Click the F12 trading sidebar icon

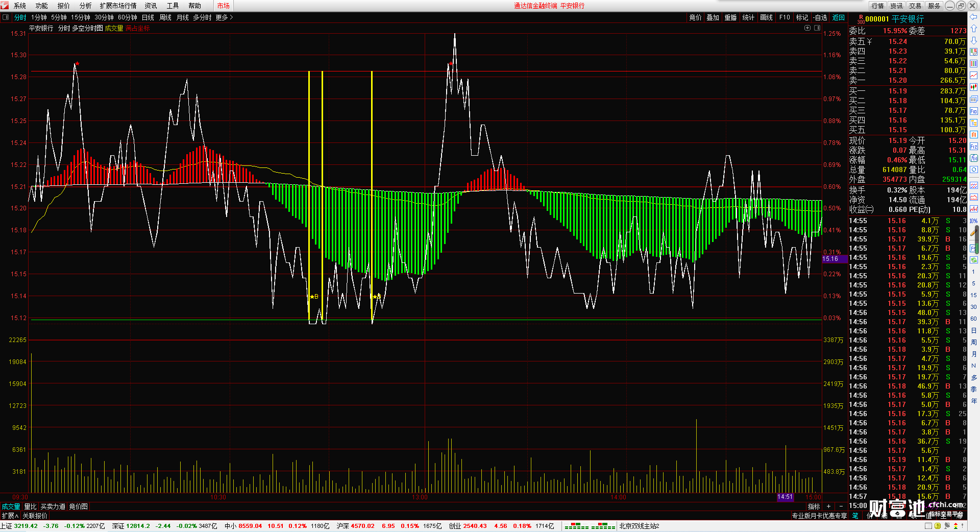pos(974,147)
